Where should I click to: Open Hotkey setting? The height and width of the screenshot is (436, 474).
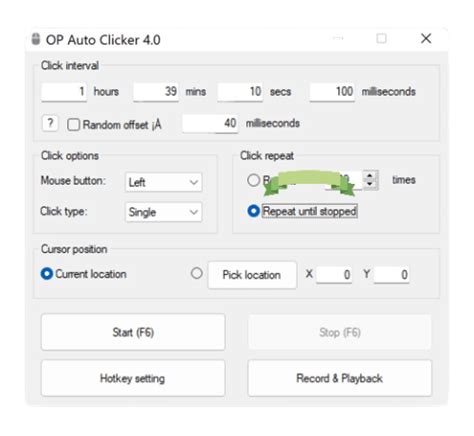coord(133,378)
